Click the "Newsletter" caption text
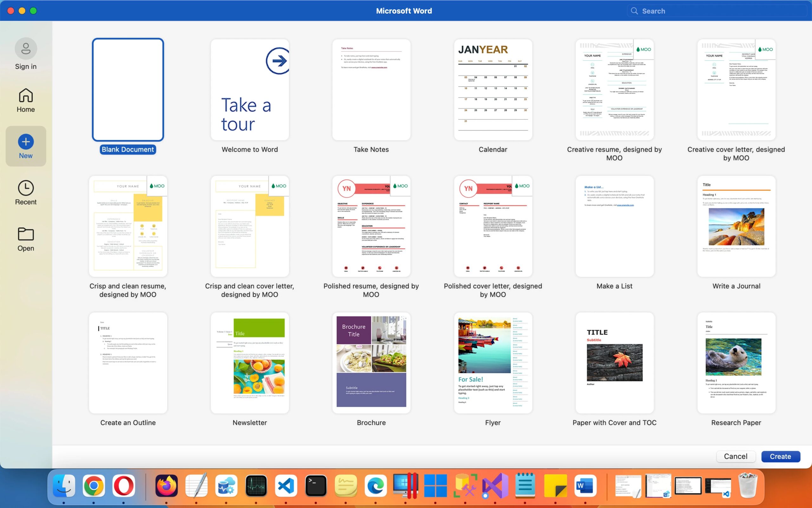Viewport: 812px width, 508px height. tap(250, 423)
